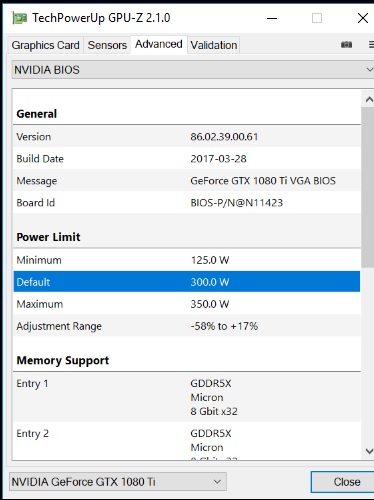This screenshot has width=374, height=500.
Task: Select the highlighted Default power row
Action: 187,282
